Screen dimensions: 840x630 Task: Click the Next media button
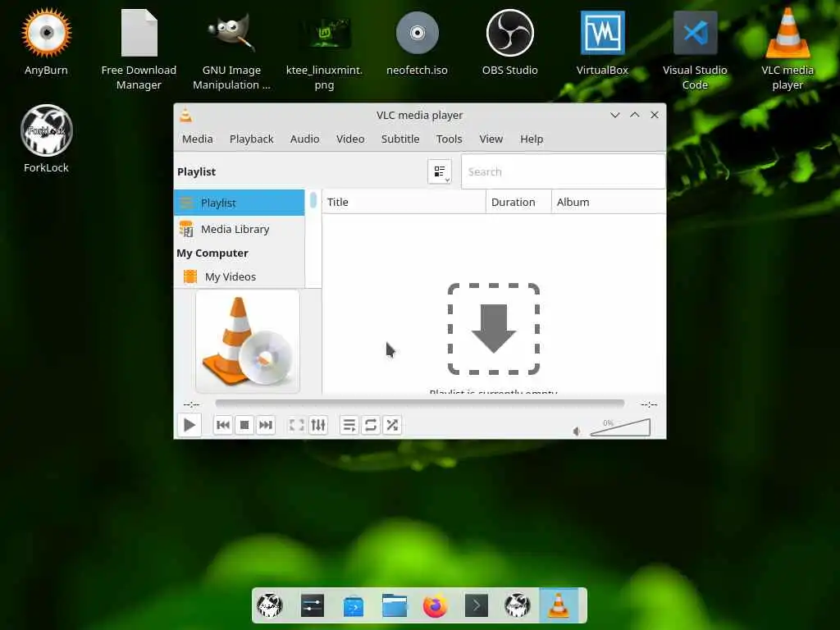pos(266,426)
